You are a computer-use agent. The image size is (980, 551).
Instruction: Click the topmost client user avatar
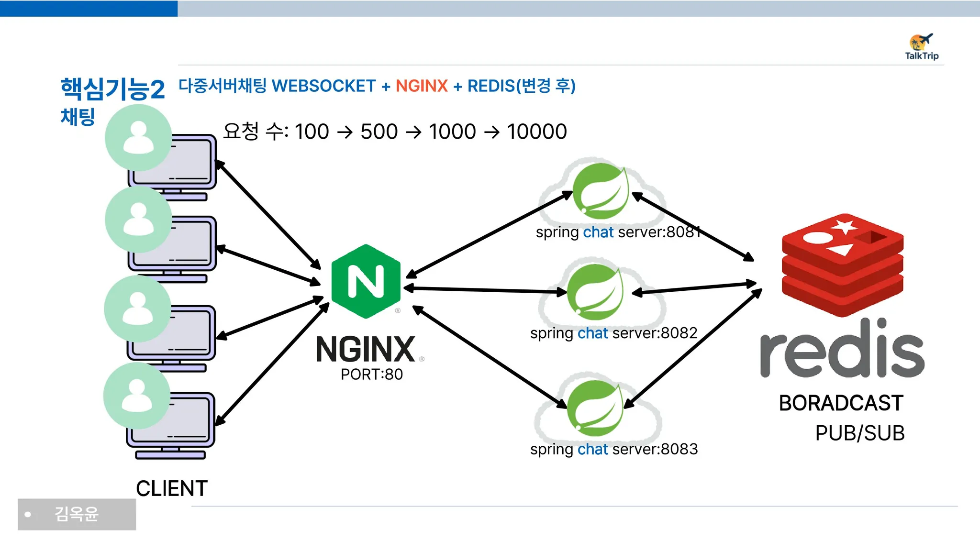[x=138, y=138]
